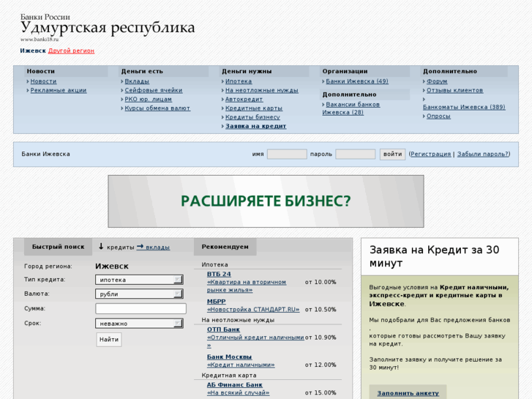Open 'Квартира на вторичном рынке жилья' offer
The image size is (532, 399).
pyautogui.click(x=247, y=286)
